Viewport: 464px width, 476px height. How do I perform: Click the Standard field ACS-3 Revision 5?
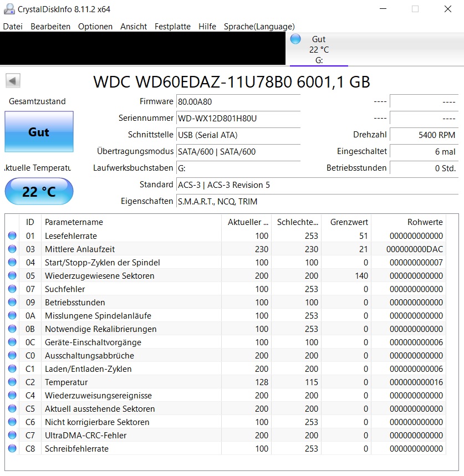317,185
